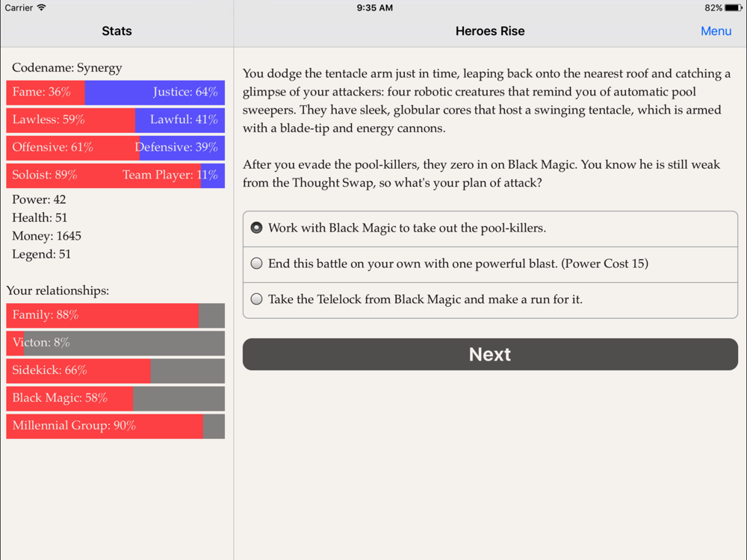
Task: Click the Fame/Justice stat bar
Action: coord(115,93)
